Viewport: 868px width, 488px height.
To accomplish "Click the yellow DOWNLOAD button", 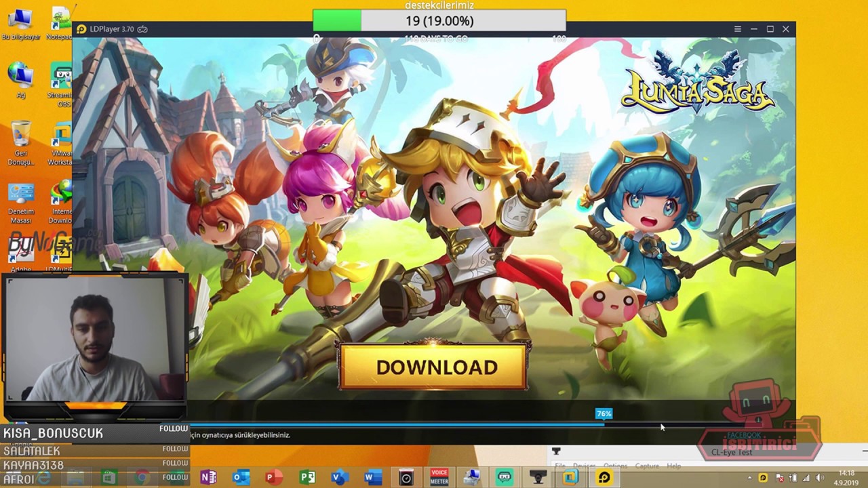I will click(434, 367).
